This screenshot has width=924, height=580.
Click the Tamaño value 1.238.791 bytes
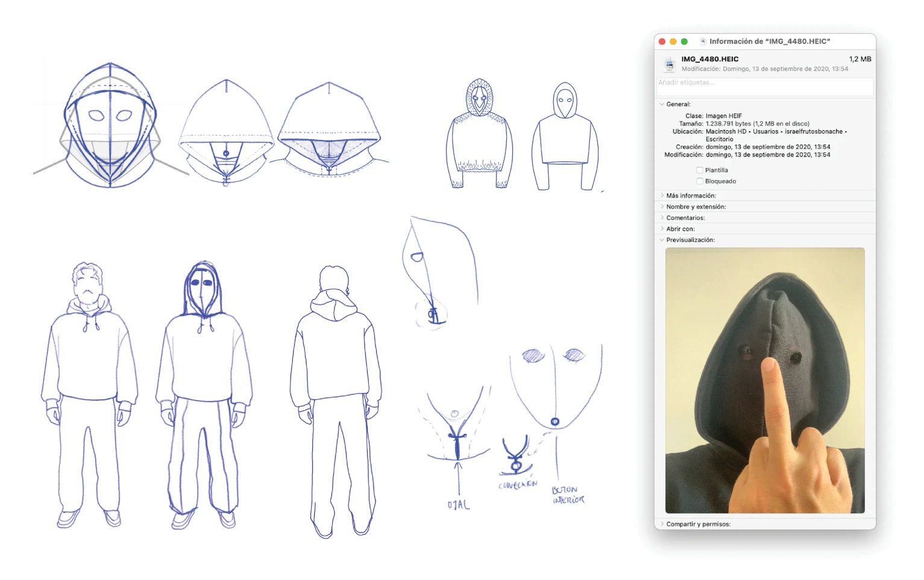(758, 123)
